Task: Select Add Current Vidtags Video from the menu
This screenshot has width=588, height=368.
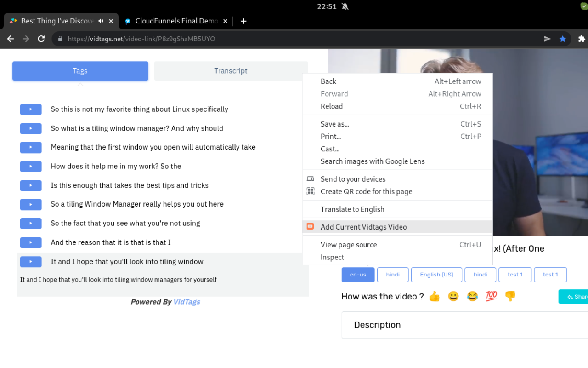Action: 363,227
